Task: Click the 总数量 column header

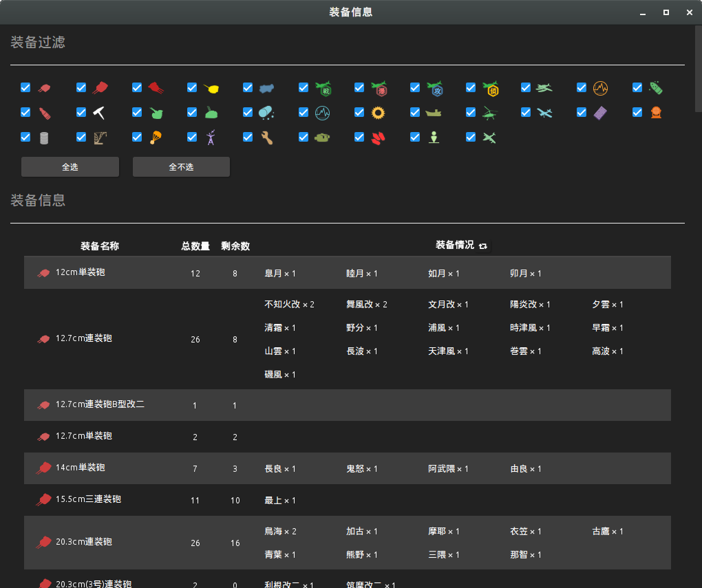Action: click(195, 246)
